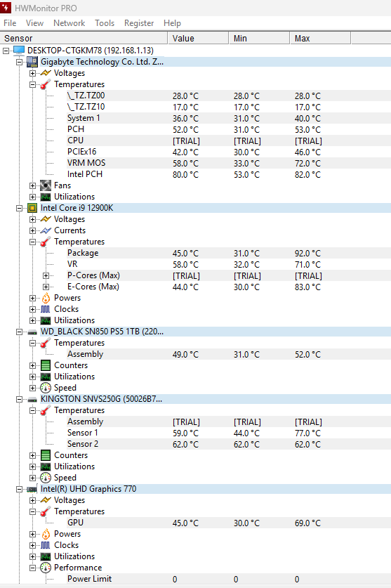Collapse the Performance node under UHD Graphics

click(32, 568)
